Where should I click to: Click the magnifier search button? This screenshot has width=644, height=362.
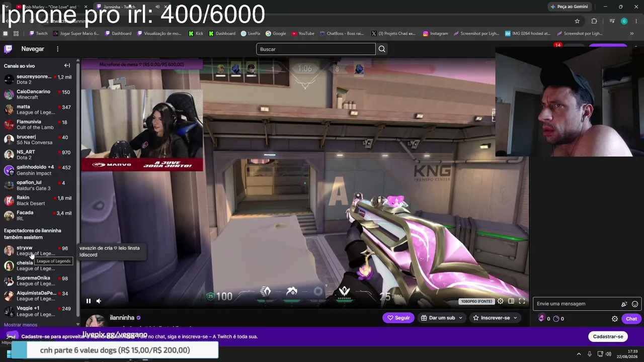click(382, 49)
